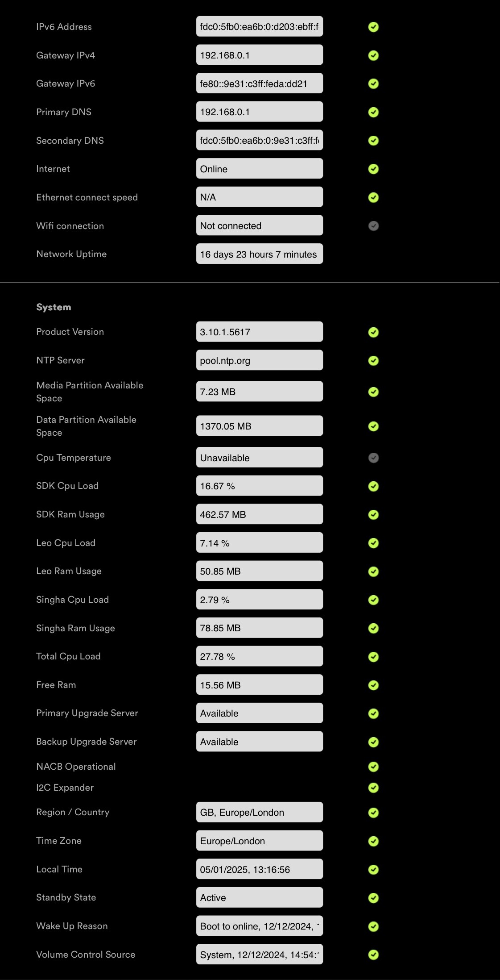500x980 pixels.
Task: Click the System section heading
Action: pos(54,307)
